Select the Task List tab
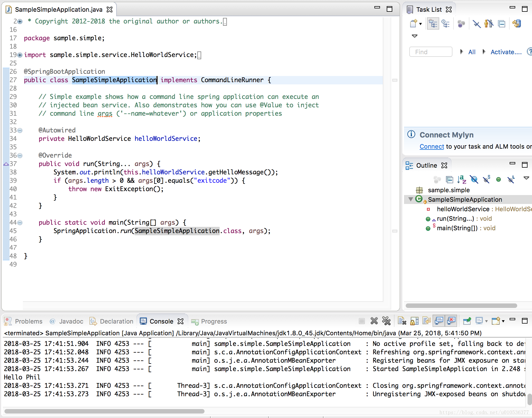The height and width of the screenshot is (418, 532). click(x=429, y=9)
